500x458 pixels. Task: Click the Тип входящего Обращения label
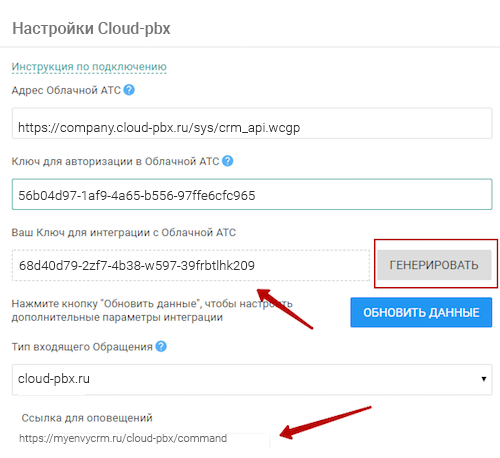click(x=82, y=347)
